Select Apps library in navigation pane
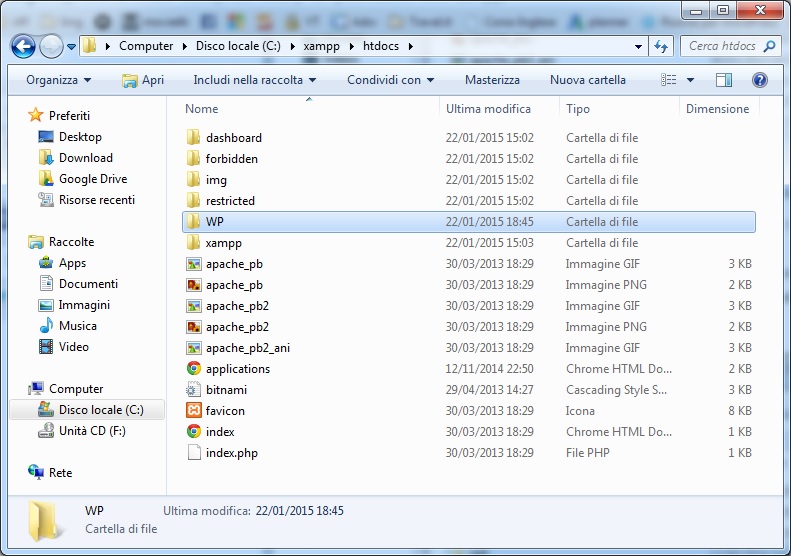 tap(62, 263)
